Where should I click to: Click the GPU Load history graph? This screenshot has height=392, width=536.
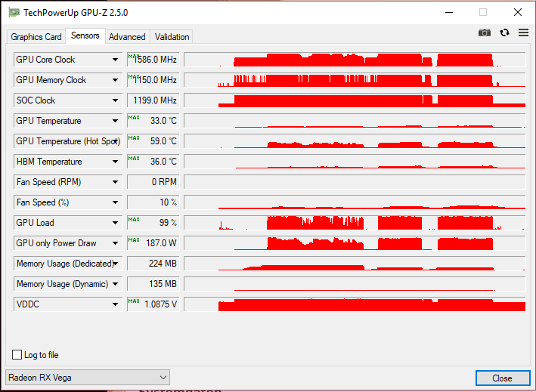[355, 223]
